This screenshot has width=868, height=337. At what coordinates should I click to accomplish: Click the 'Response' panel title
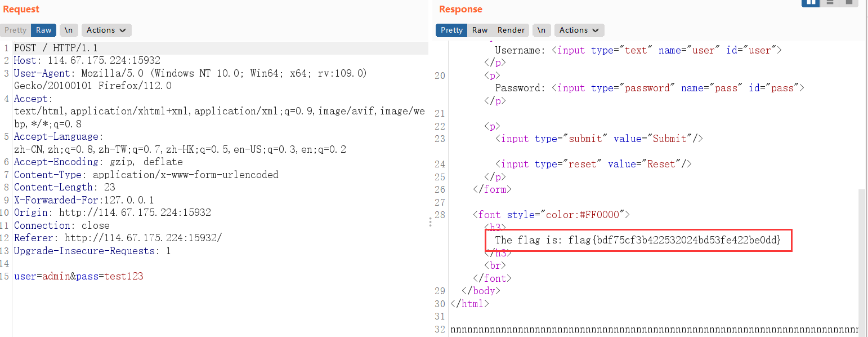[460, 9]
